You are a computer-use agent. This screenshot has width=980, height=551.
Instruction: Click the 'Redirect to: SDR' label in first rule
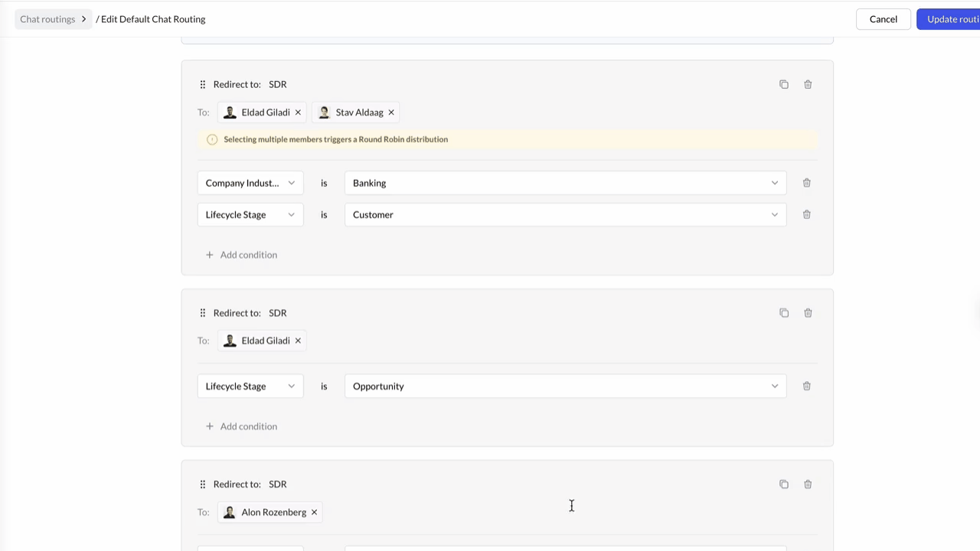(x=250, y=84)
